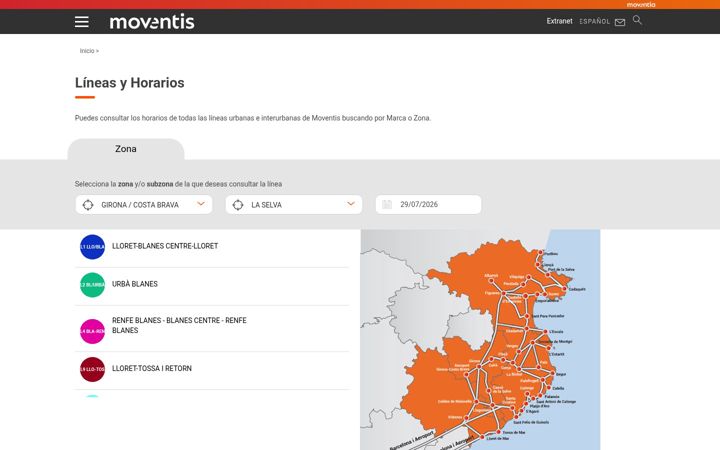This screenshot has height=450, width=720.
Task: Click the magenta L4 BLA-REN line badge
Action: (92, 331)
